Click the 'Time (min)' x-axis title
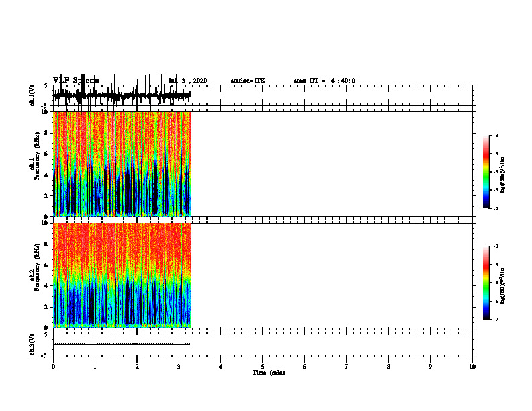 (x=269, y=373)
